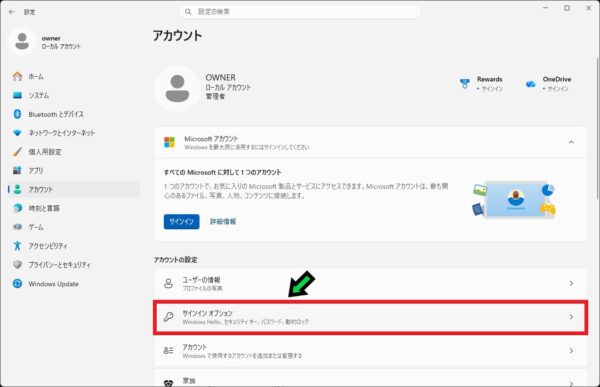Open the 詳細情報 link
Viewport: 600px width, 387px height.
coord(223,222)
